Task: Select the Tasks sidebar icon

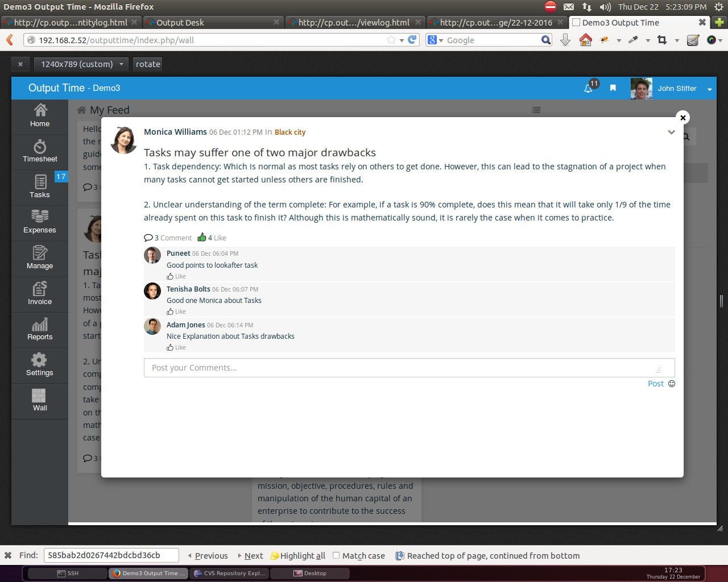Action: click(39, 188)
